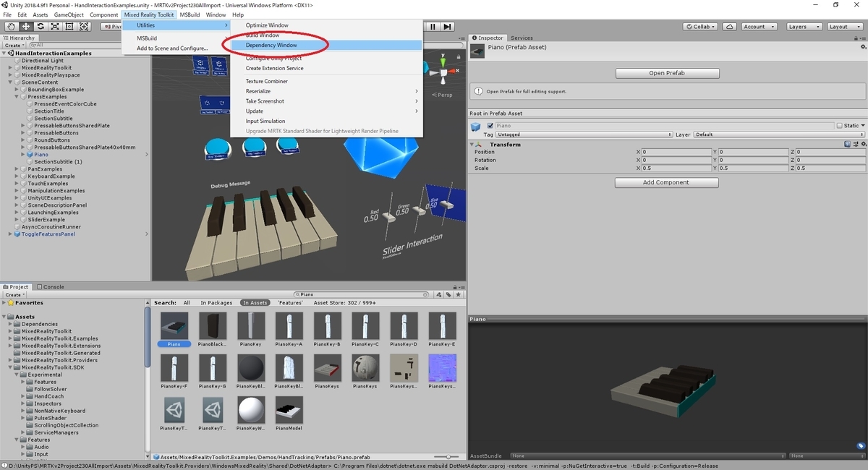Select the In Assets search filter

[x=255, y=303]
